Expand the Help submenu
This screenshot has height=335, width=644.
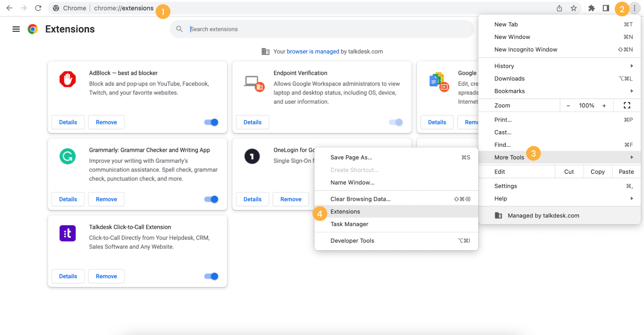(560, 198)
